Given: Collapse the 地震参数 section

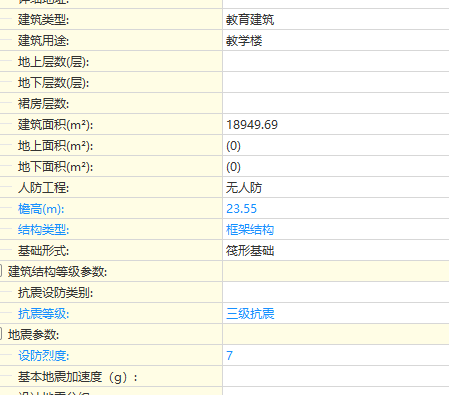Looking at the screenshot, I should coord(1,334).
